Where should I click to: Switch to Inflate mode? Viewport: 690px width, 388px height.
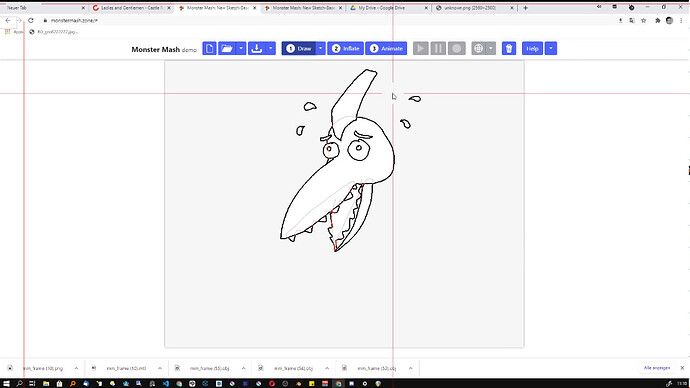(345, 48)
